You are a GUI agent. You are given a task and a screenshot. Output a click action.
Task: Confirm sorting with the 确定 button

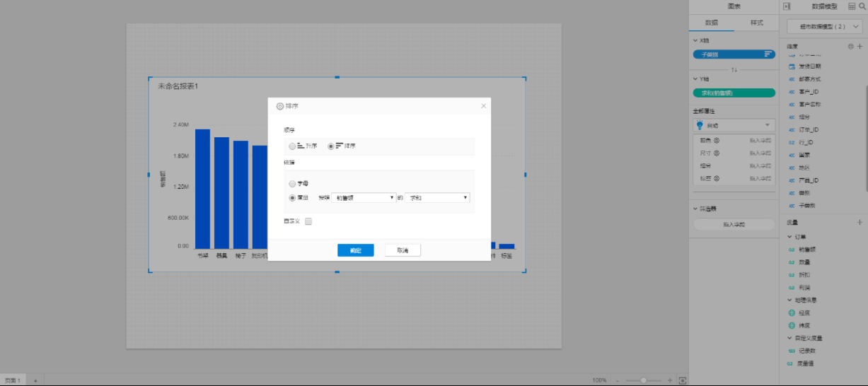click(355, 250)
